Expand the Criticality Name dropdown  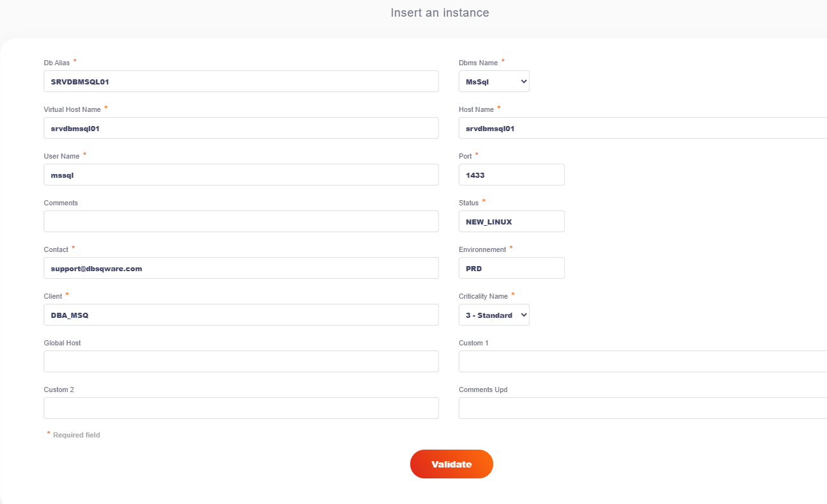click(x=493, y=315)
